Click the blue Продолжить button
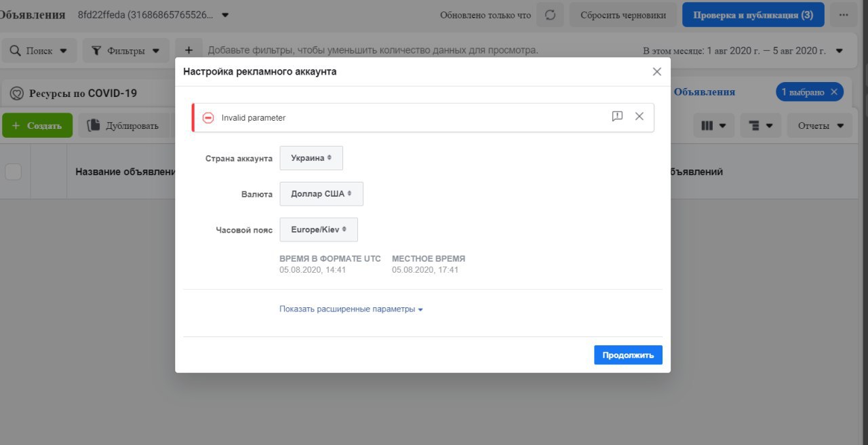The height and width of the screenshot is (445, 868). pos(628,355)
